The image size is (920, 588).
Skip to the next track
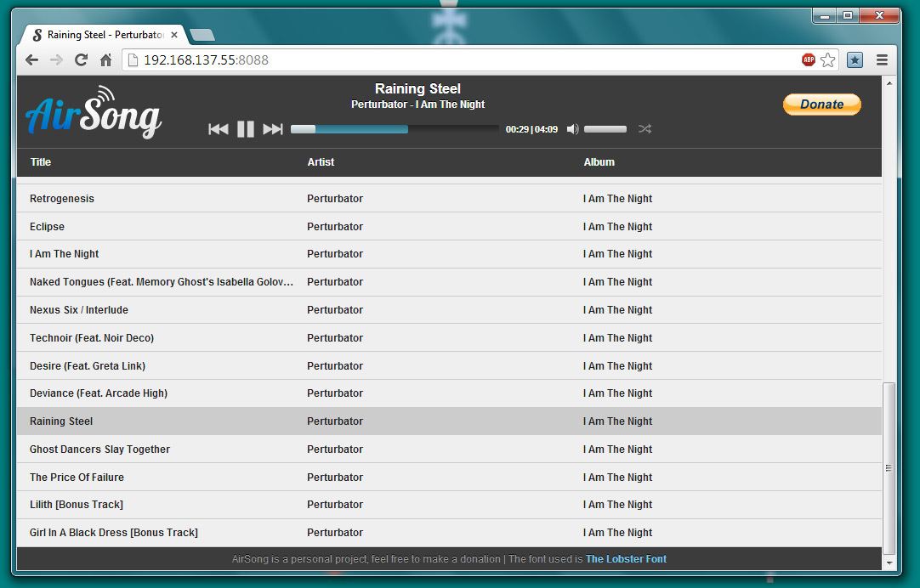(x=273, y=129)
